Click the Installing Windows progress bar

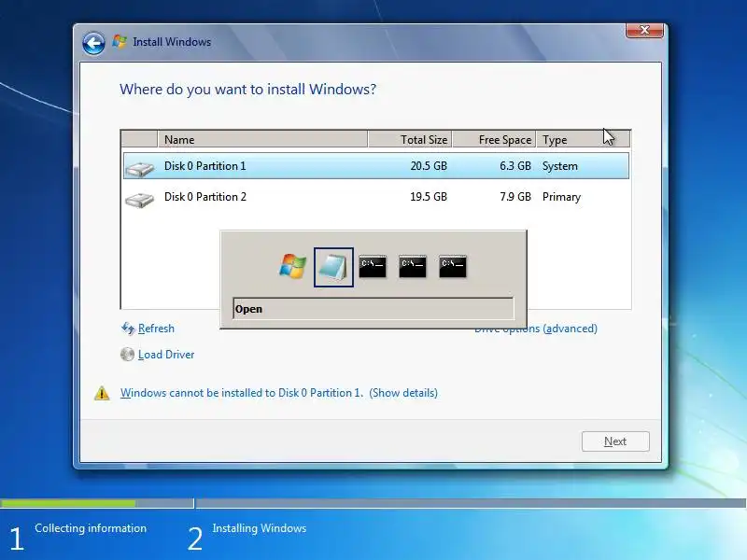[x=471, y=503]
